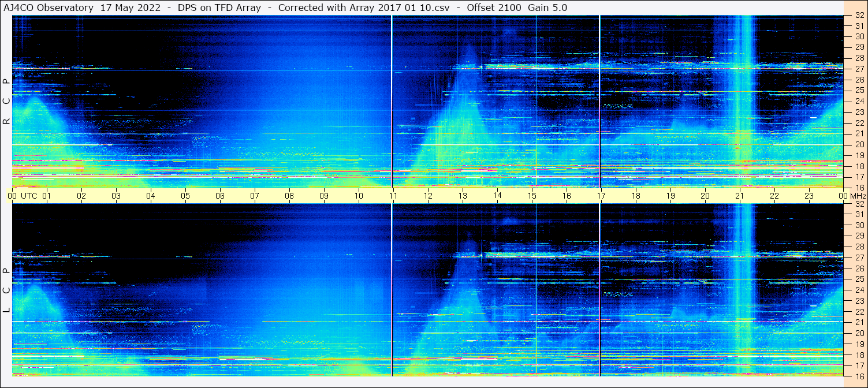Viewport: 868px width, 388px height.
Task: Click the 'UTC' label on time axis
Action: [29, 196]
